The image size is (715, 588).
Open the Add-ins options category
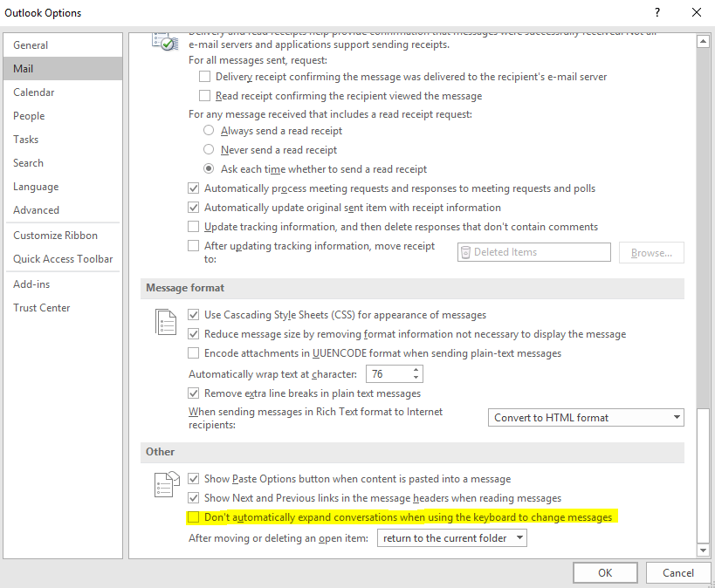pos(63,284)
